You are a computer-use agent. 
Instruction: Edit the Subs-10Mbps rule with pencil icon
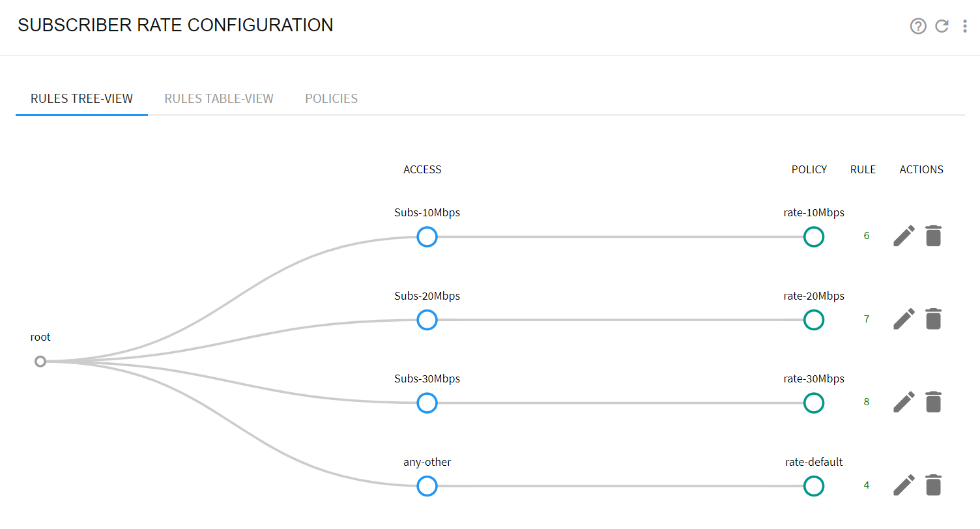tap(904, 236)
